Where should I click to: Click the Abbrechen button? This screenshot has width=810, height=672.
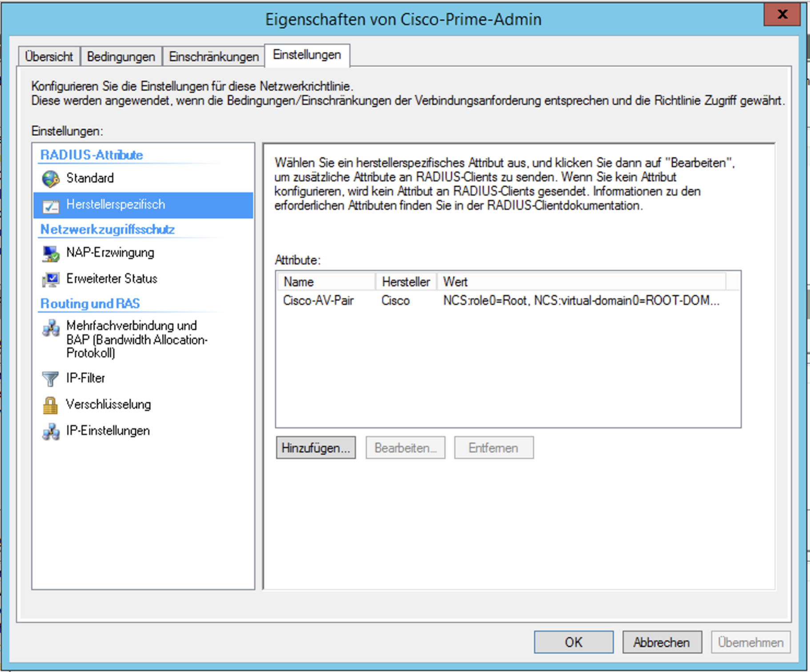(662, 642)
